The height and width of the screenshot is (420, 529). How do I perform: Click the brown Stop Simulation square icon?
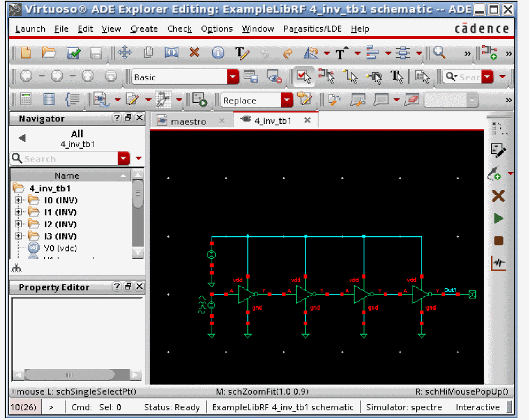coord(498,241)
